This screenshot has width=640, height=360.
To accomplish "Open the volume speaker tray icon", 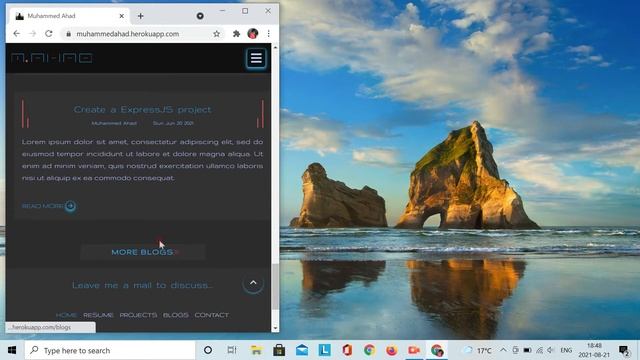I will tap(551, 350).
